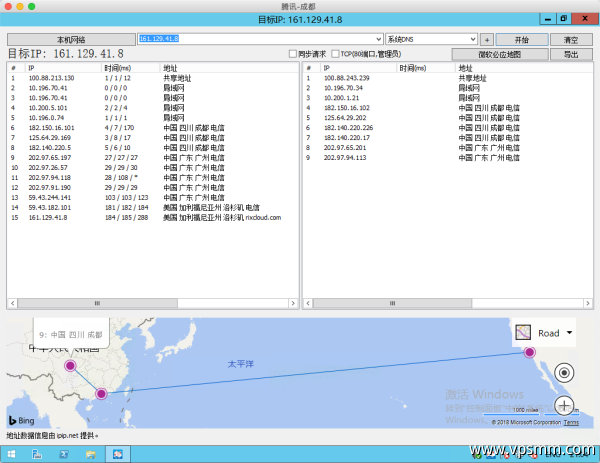Select right table row 182.150.16.102
600x463 pixels.
448,108
